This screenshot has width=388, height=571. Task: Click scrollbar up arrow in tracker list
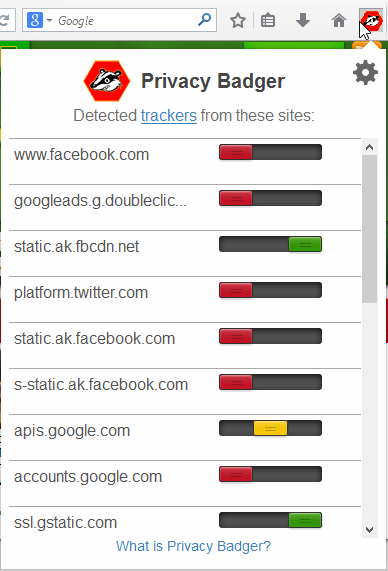click(x=369, y=147)
